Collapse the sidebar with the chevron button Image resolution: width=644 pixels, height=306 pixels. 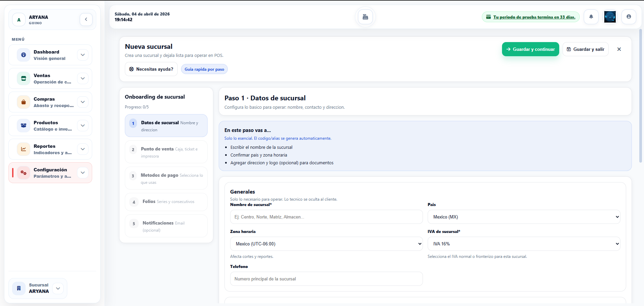pos(86,20)
